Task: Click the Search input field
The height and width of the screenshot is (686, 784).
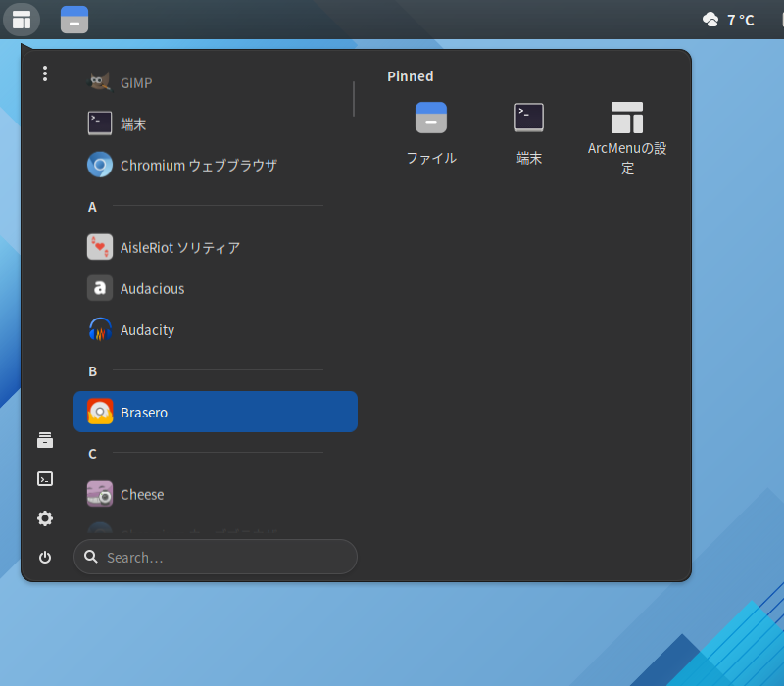Action: [x=215, y=557]
